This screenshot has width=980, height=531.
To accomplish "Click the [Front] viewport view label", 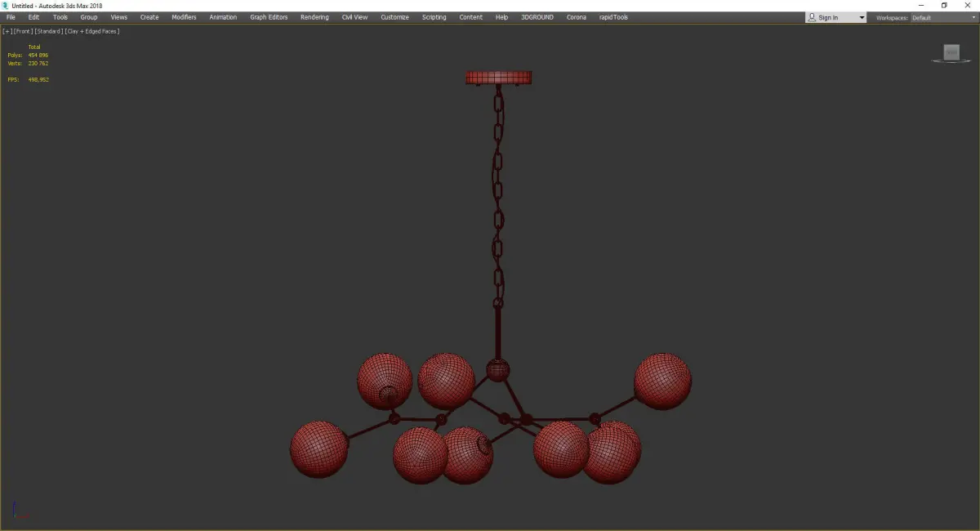I will tap(23, 31).
